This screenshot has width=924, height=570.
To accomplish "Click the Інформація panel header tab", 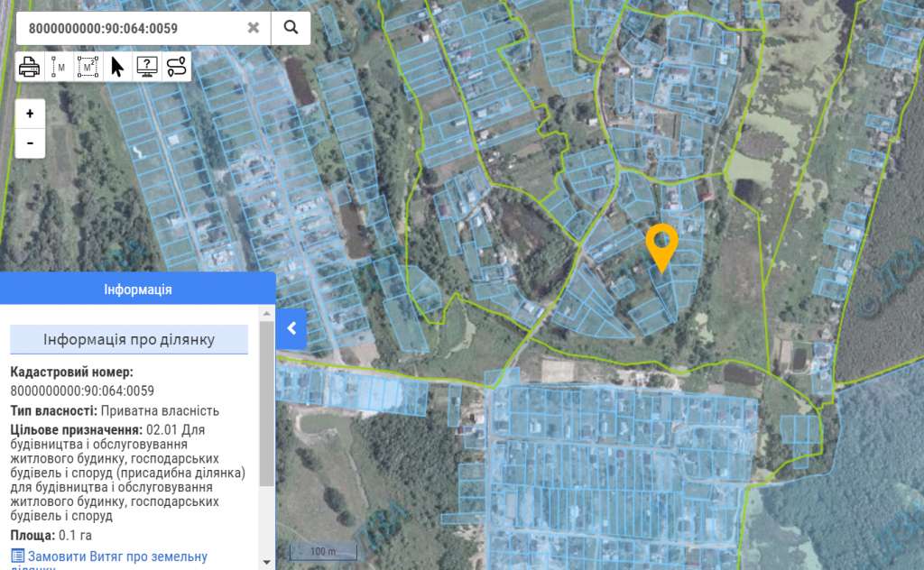I will (x=137, y=290).
